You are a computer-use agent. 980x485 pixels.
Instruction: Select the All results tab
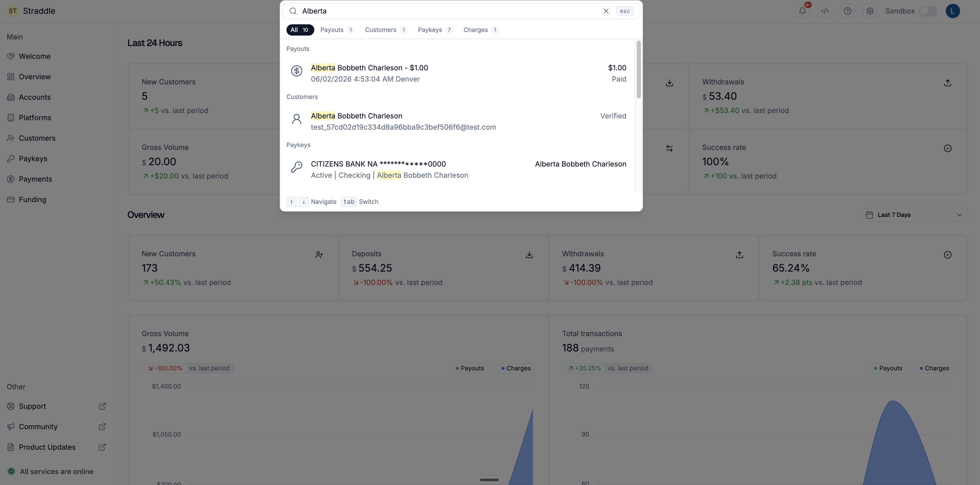tap(300, 30)
